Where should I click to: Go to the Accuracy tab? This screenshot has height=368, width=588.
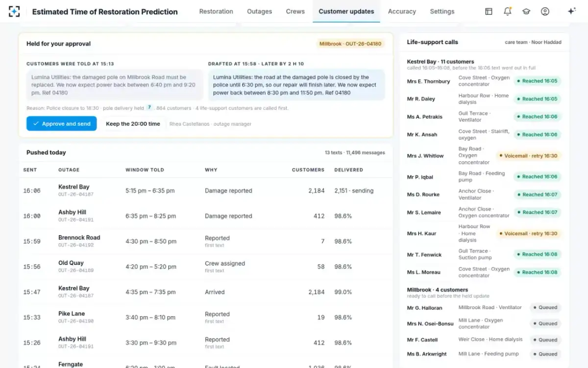(402, 11)
